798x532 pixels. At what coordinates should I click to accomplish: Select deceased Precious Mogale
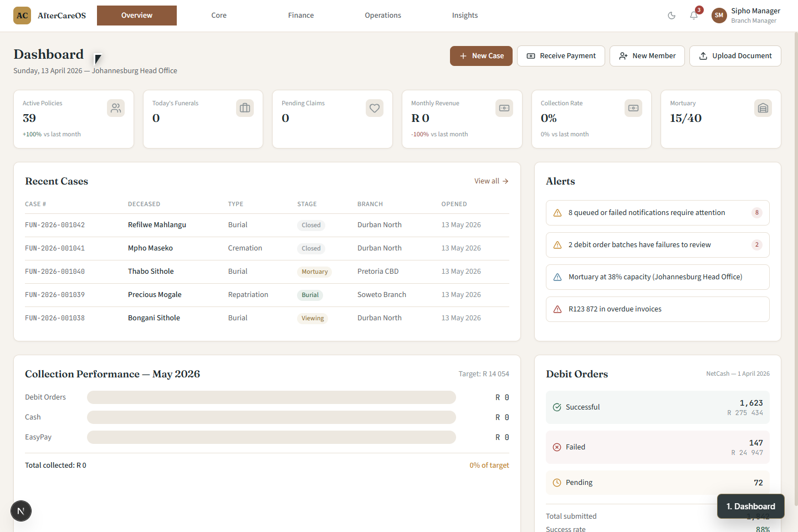tap(155, 295)
